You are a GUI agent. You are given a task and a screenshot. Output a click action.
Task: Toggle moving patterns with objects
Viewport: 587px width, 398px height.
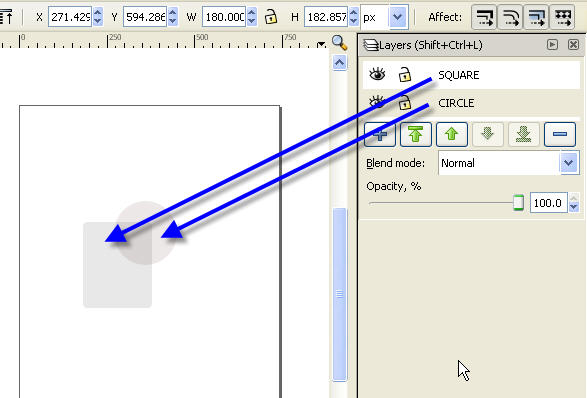[562, 17]
